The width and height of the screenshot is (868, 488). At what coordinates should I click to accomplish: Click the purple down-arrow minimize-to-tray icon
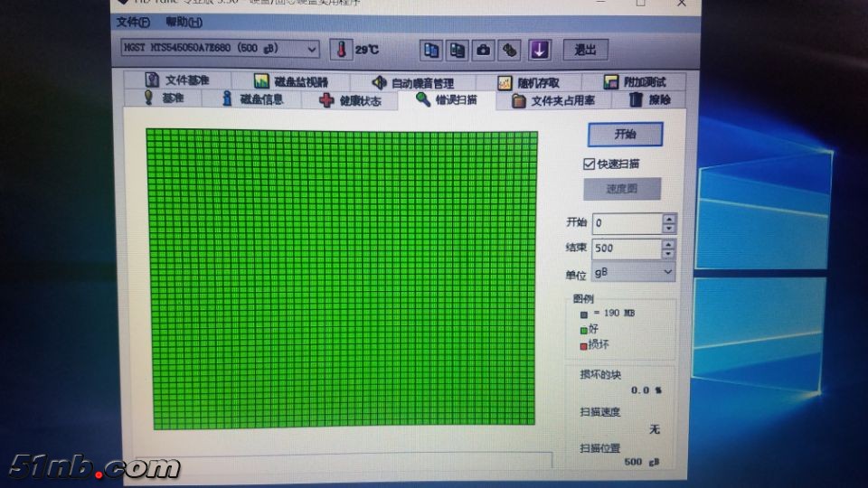pyautogui.click(x=540, y=50)
